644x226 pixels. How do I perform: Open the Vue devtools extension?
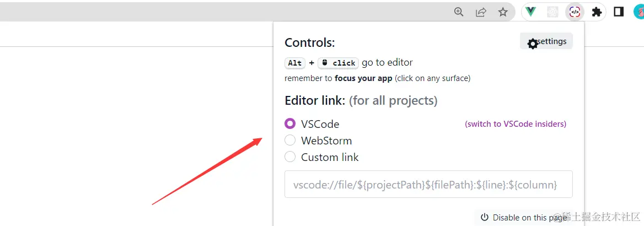tap(531, 12)
